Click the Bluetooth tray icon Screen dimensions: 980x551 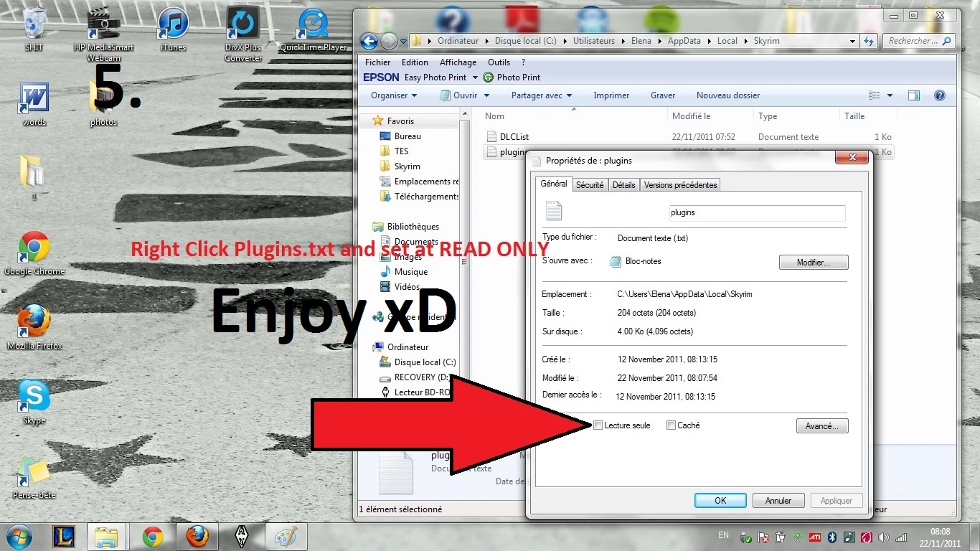click(x=832, y=537)
